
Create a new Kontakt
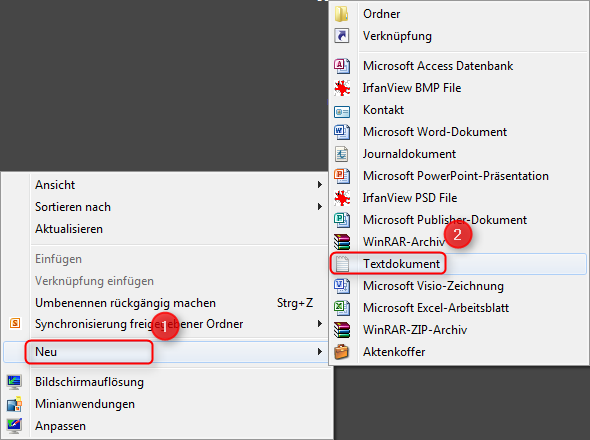coord(459,110)
